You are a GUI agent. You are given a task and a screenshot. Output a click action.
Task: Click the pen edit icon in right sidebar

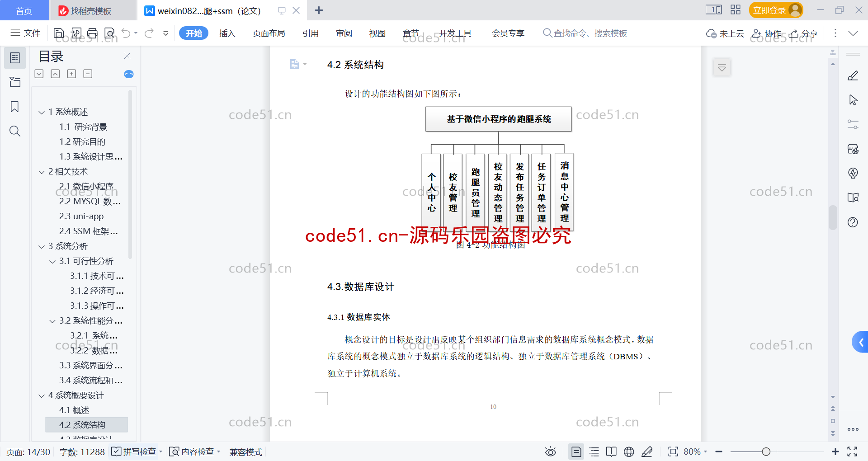853,76
